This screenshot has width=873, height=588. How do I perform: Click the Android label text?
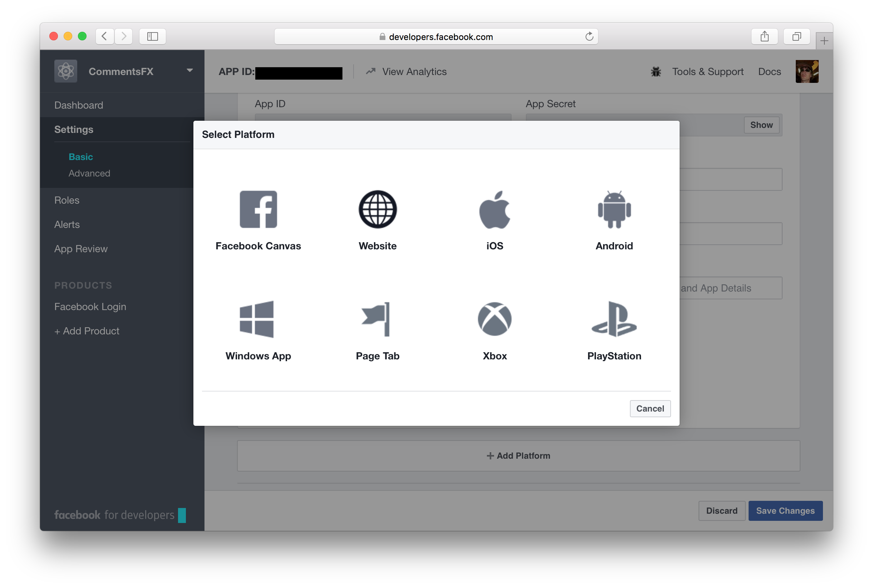[614, 246]
